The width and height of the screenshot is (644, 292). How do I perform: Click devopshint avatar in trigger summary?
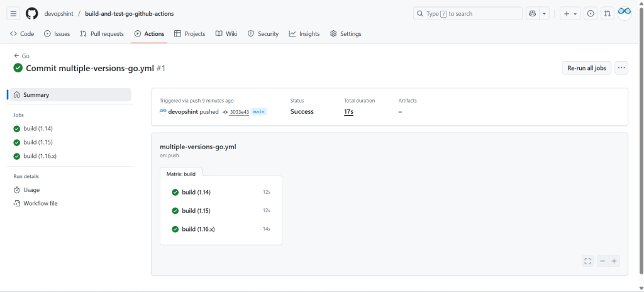[x=163, y=111]
